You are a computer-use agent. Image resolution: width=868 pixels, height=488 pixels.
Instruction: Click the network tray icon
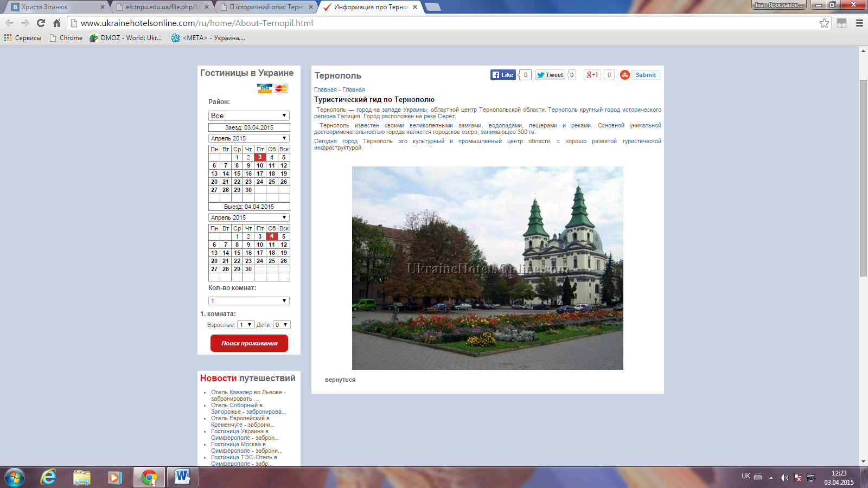(x=810, y=478)
